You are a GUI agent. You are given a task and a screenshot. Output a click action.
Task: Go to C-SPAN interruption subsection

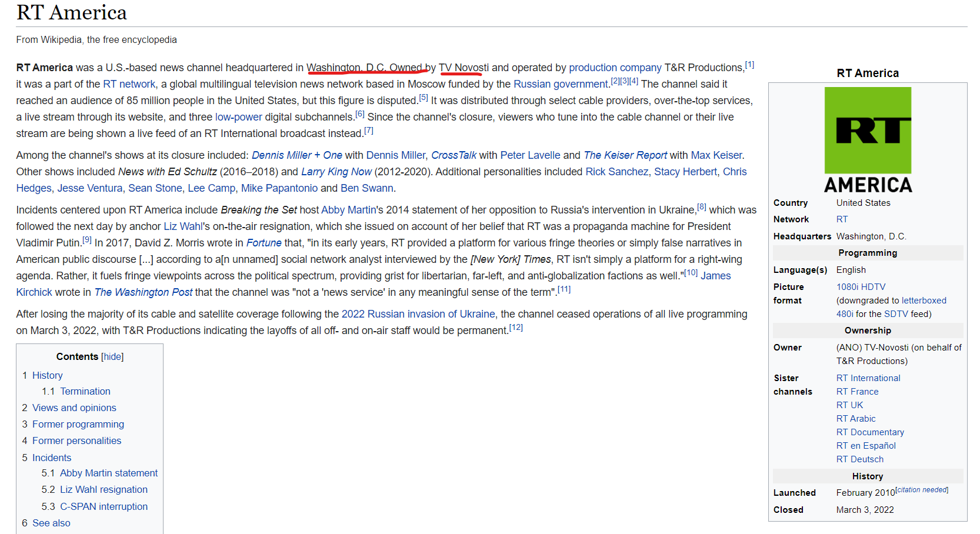pyautogui.click(x=104, y=506)
